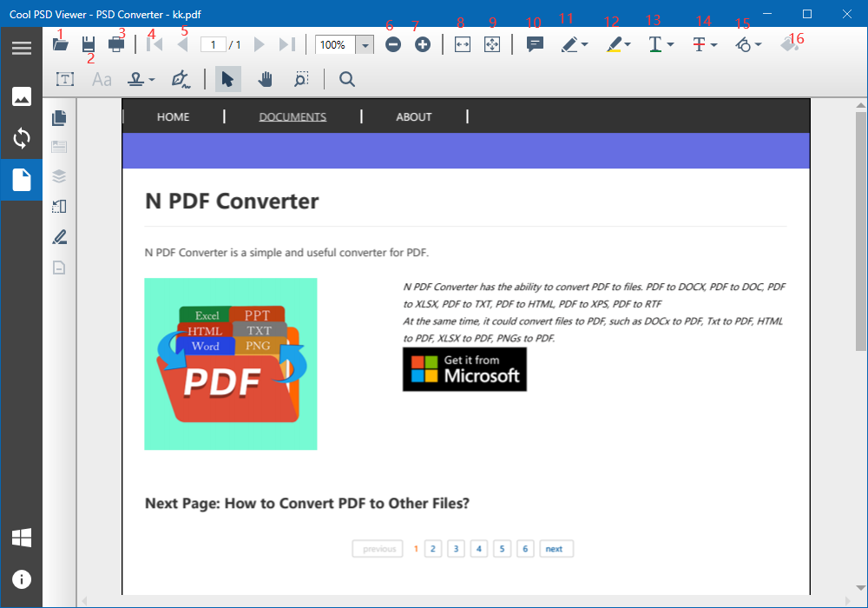This screenshot has height=608, width=868.
Task: Go to the last page arrow button
Action: point(286,44)
